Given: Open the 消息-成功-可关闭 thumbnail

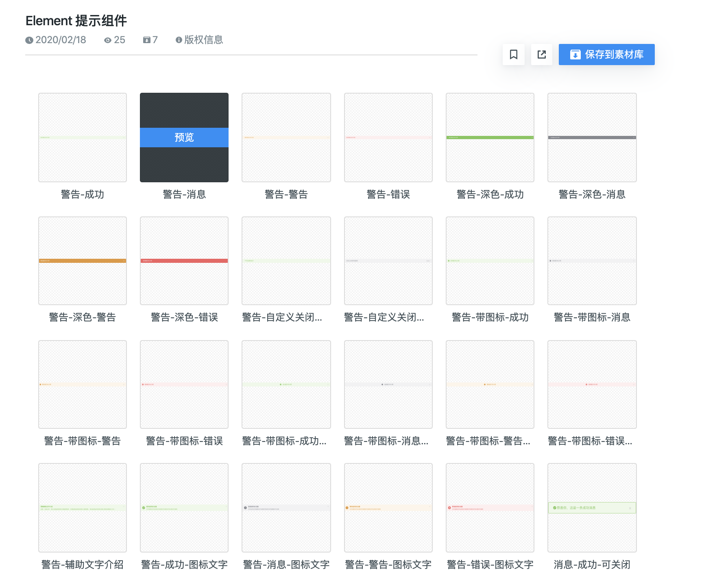Looking at the screenshot, I should coord(592,507).
